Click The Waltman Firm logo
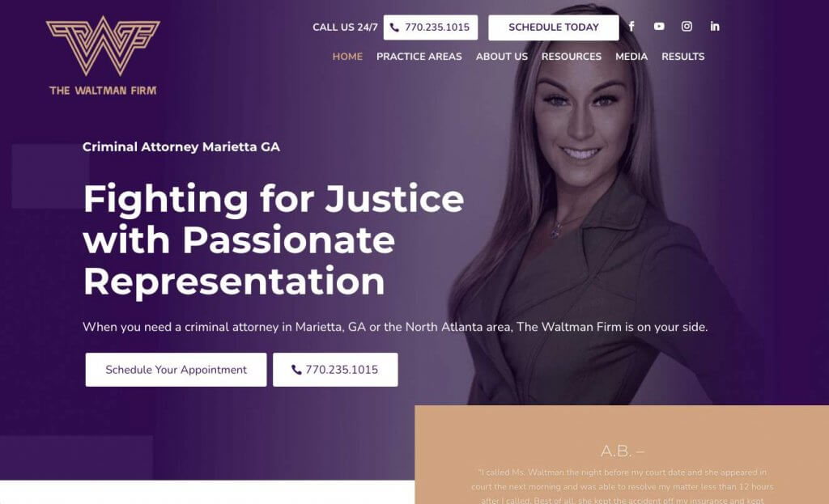Screen dimensions: 829x504 point(103,56)
